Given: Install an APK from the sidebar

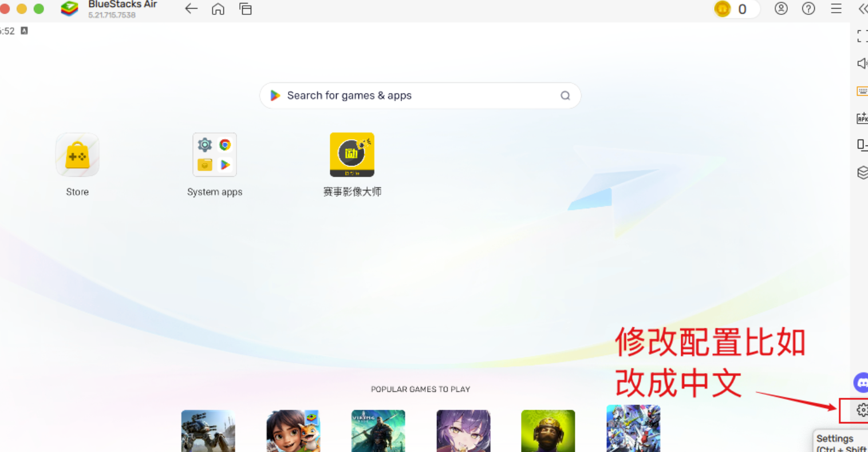Looking at the screenshot, I should tap(862, 118).
